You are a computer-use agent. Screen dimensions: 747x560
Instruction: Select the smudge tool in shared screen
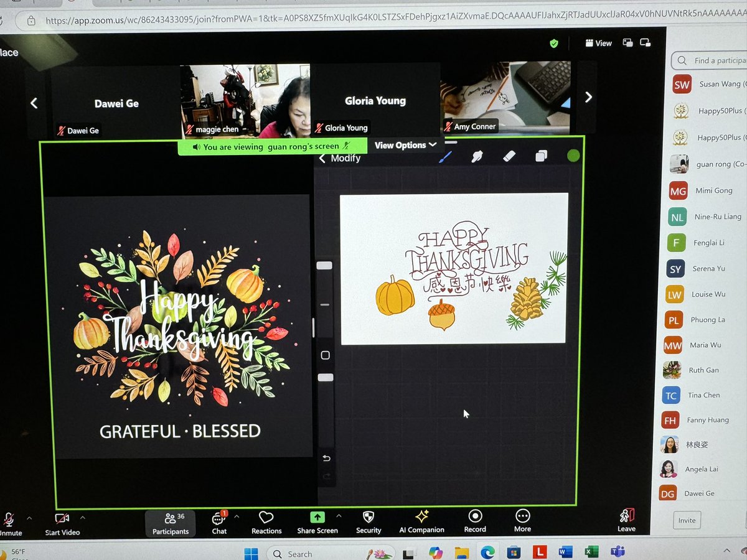coord(477,156)
